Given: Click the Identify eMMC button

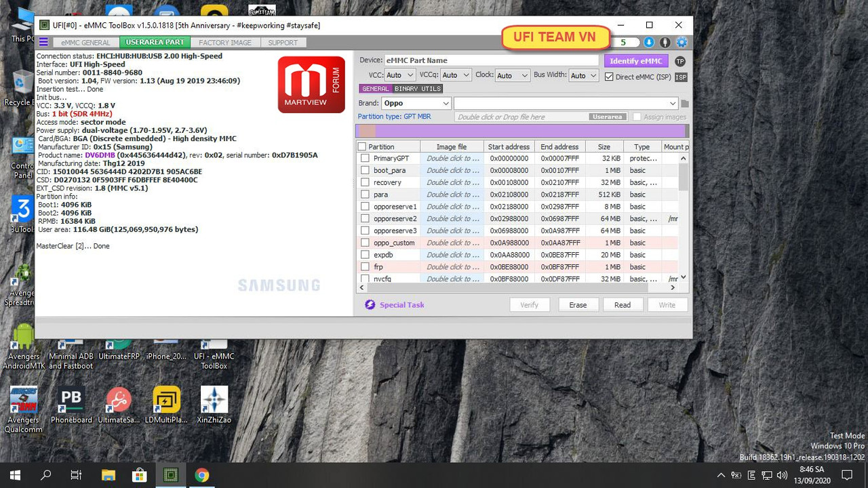Looking at the screenshot, I should [x=636, y=61].
